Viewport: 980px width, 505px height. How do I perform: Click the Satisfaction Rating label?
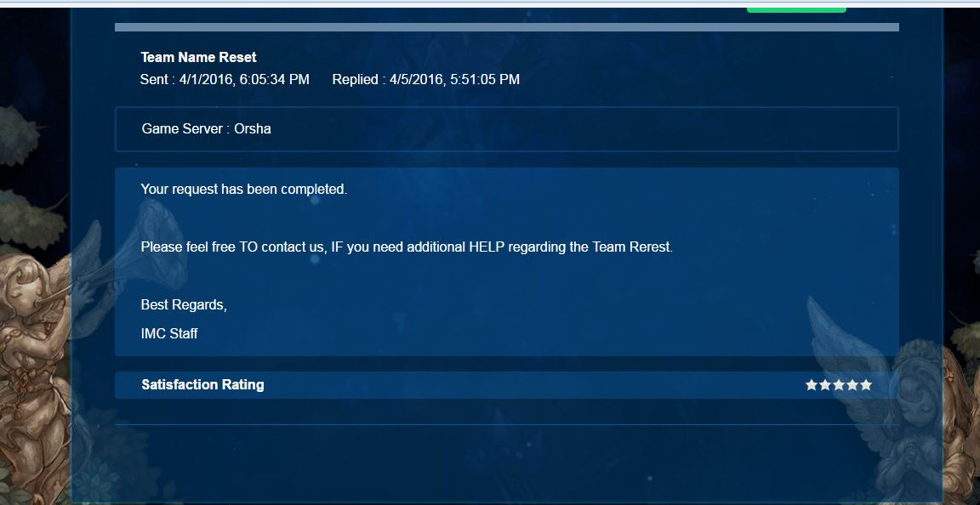pos(202,385)
